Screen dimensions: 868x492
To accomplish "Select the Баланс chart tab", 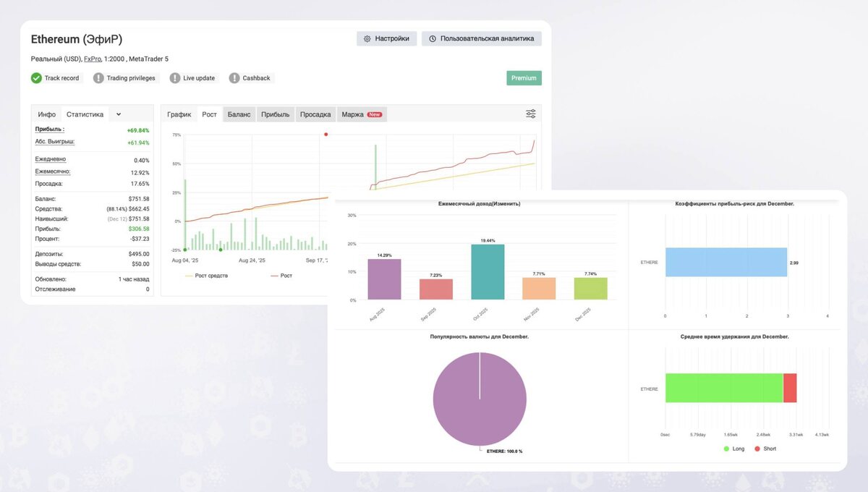I will pyautogui.click(x=239, y=114).
